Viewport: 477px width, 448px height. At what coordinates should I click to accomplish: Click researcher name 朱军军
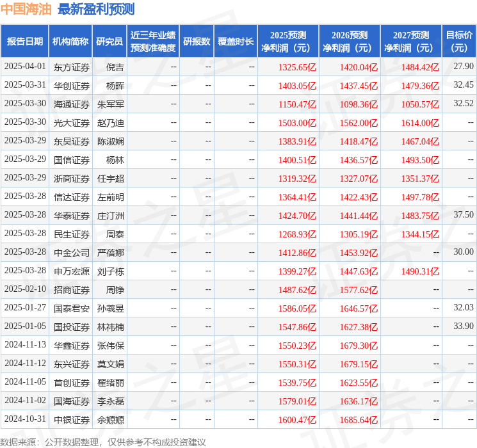pyautogui.click(x=111, y=104)
